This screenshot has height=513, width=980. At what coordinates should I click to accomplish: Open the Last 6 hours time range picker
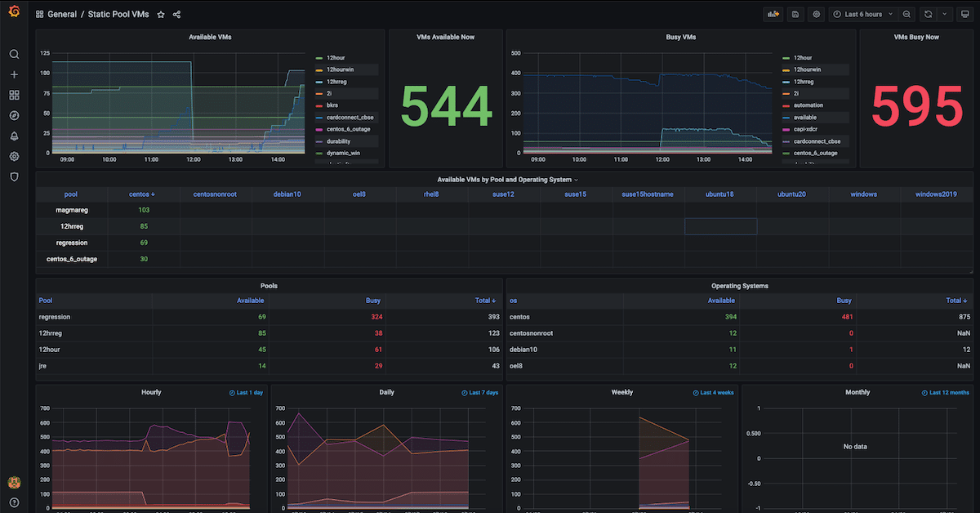click(862, 15)
